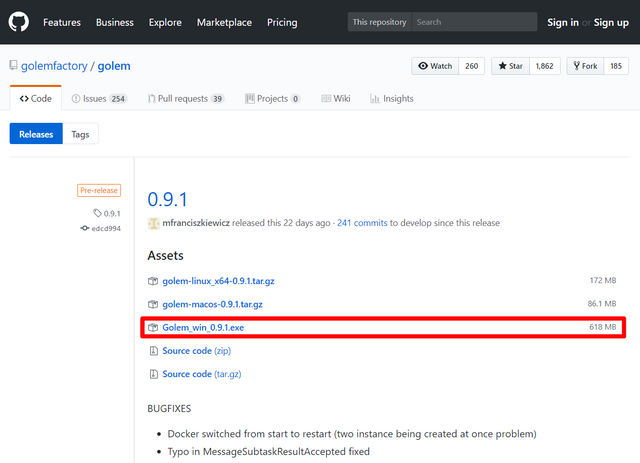Open the Business page link
Screen dimensions: 640x463
(115, 22)
